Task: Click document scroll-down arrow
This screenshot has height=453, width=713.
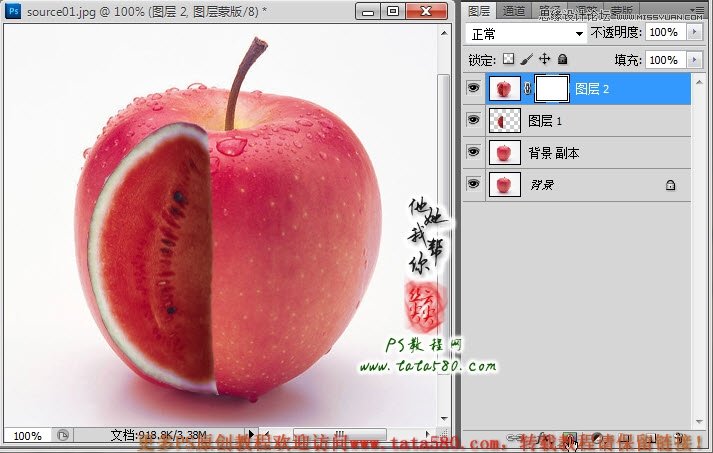Action: [x=444, y=418]
